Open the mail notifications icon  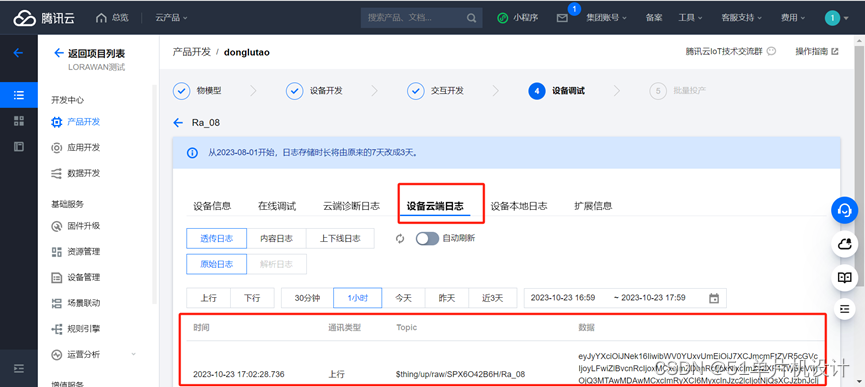[562, 18]
